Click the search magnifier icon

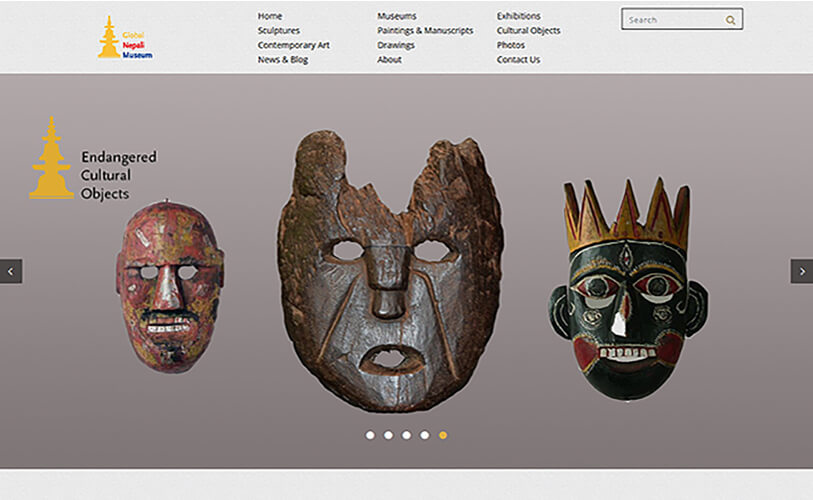731,20
